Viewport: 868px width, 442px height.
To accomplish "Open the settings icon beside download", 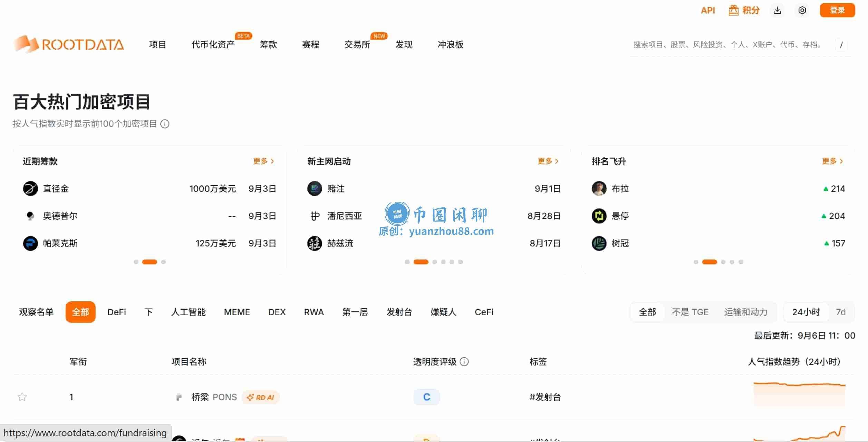I will 802,10.
